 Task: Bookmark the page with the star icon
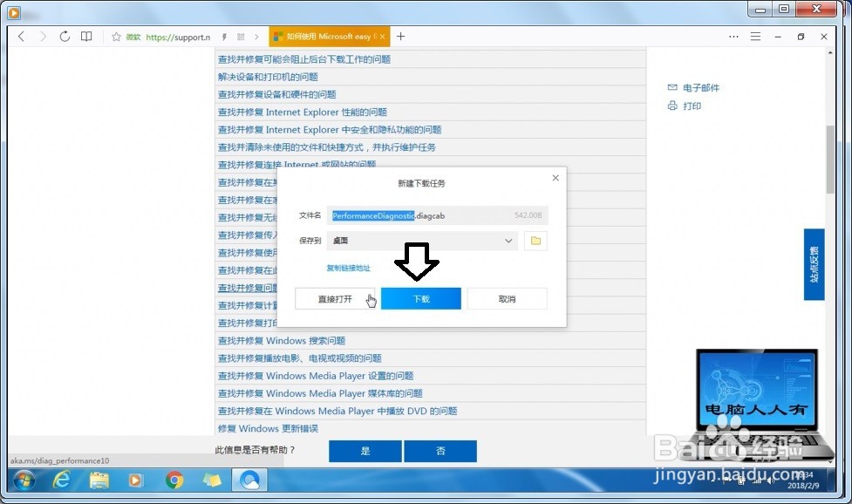point(116,37)
